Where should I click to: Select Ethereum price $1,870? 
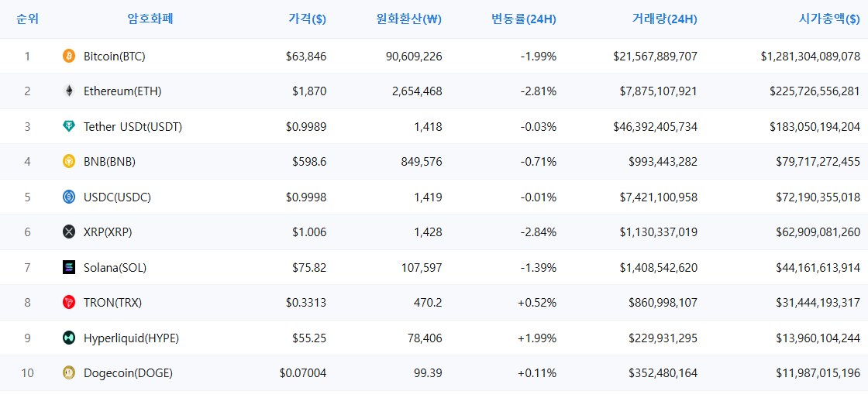click(x=309, y=91)
